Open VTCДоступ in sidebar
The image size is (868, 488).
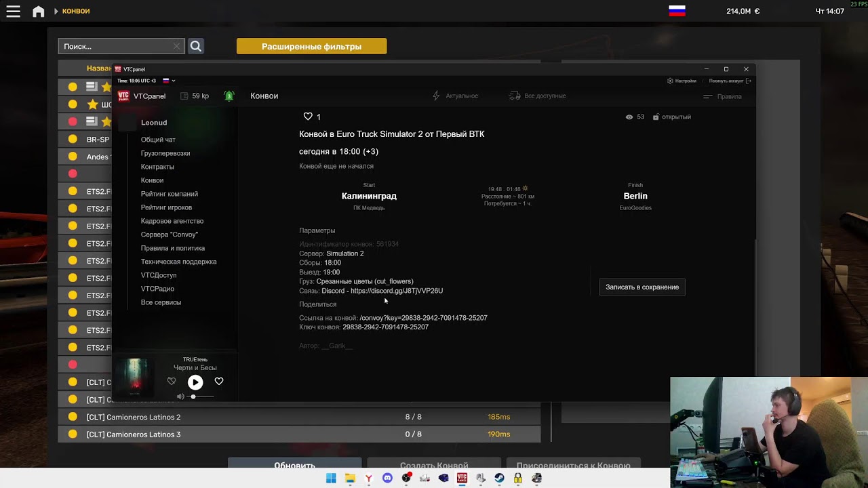tap(159, 275)
